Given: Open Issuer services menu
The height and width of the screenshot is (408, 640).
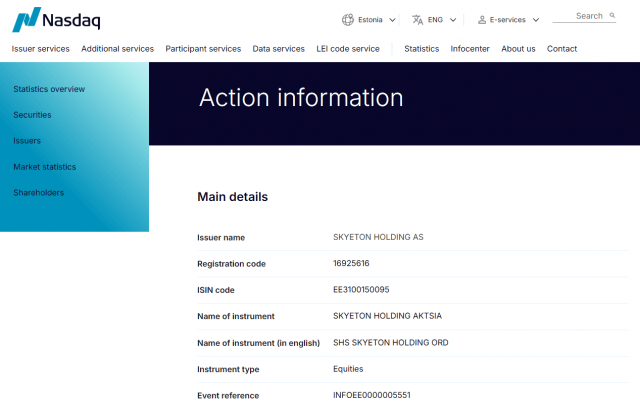Looking at the screenshot, I should (41, 49).
